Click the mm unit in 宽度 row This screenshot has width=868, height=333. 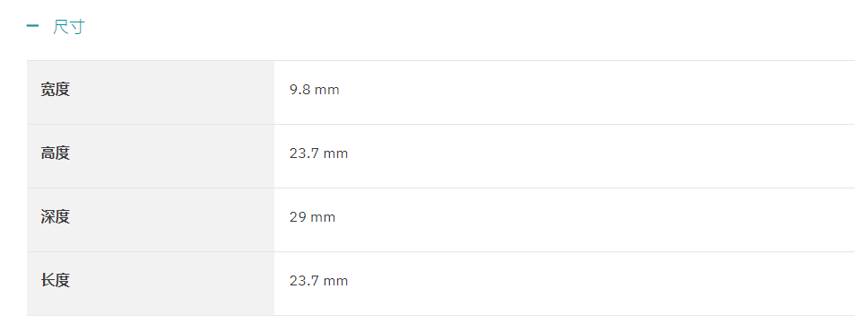pyautogui.click(x=327, y=91)
